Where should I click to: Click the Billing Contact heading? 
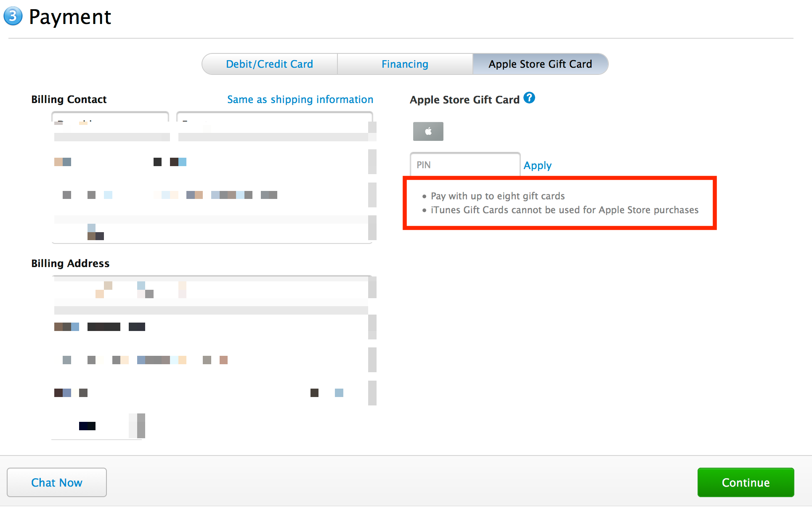[69, 99]
